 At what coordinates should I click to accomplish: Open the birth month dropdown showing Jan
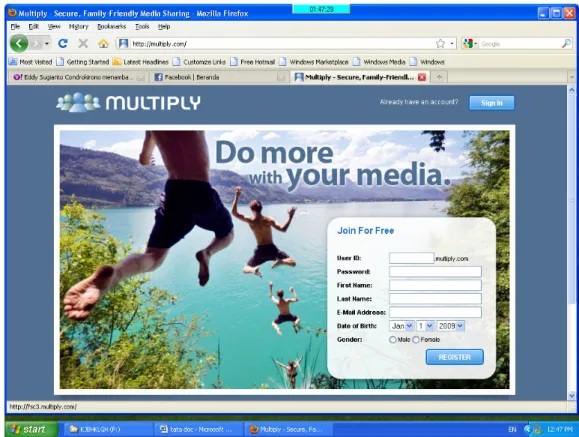tap(402, 326)
